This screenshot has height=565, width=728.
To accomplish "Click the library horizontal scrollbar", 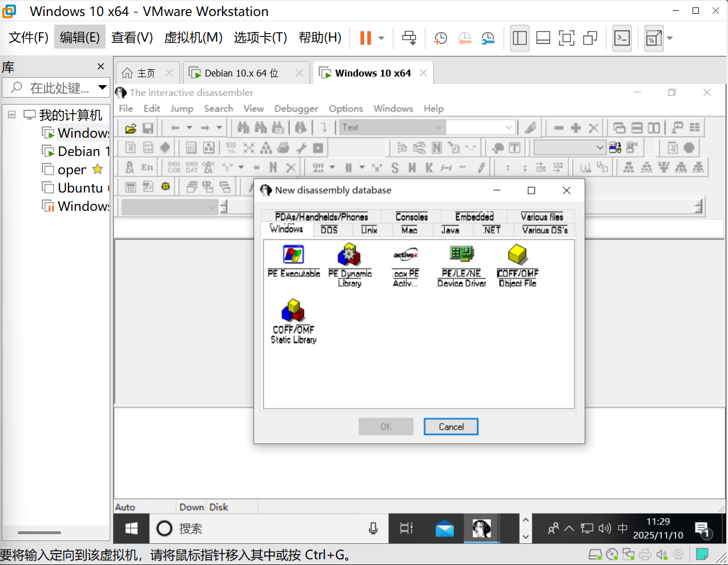I will 39,532.
